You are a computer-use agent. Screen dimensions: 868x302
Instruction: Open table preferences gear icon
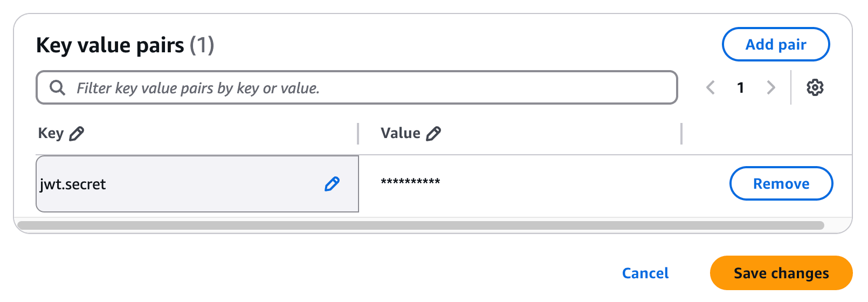click(815, 87)
